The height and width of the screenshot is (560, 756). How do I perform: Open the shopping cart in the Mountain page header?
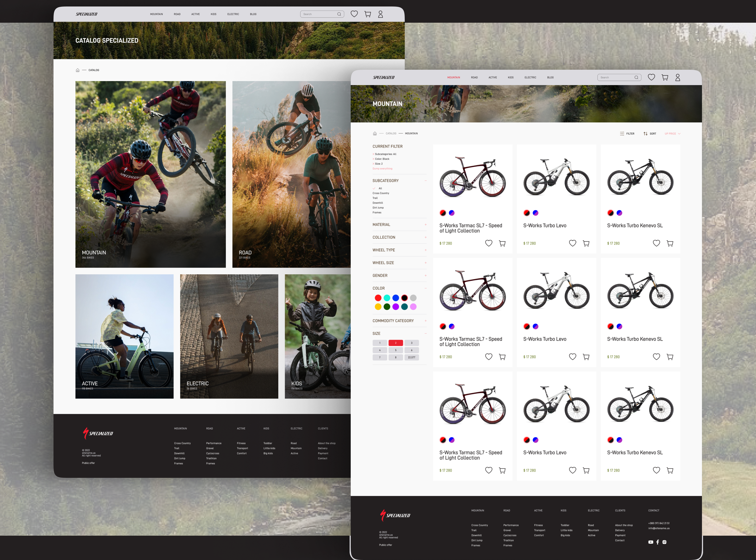664,77
